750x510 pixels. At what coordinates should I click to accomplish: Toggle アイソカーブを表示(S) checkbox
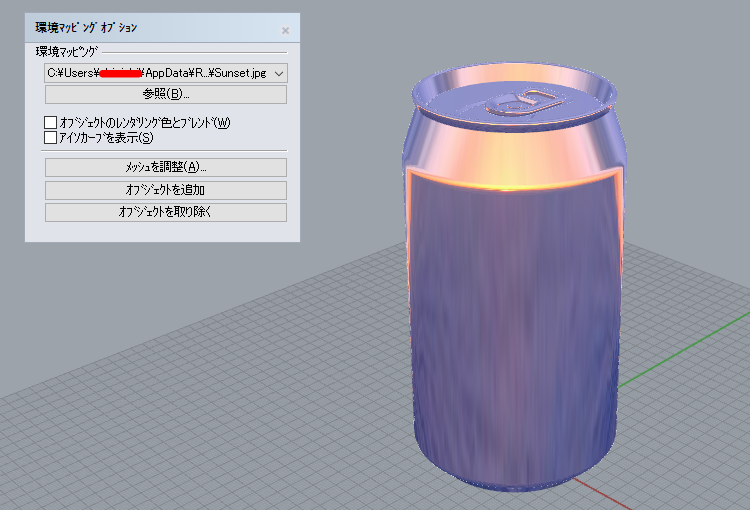tap(51, 138)
